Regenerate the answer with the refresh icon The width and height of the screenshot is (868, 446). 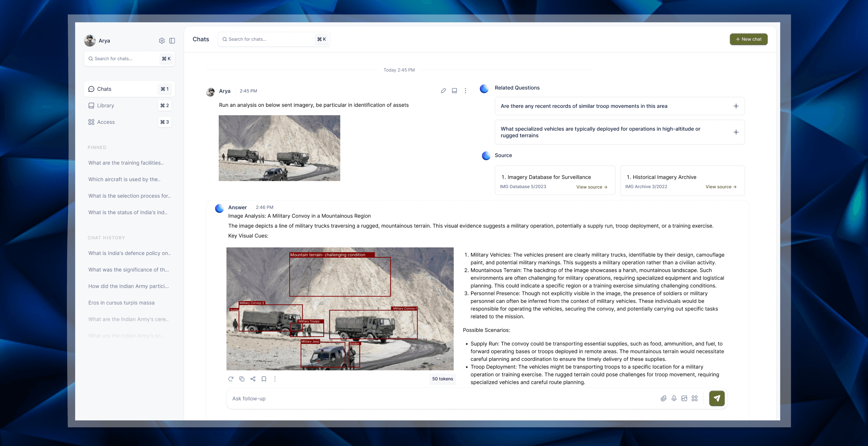point(231,378)
